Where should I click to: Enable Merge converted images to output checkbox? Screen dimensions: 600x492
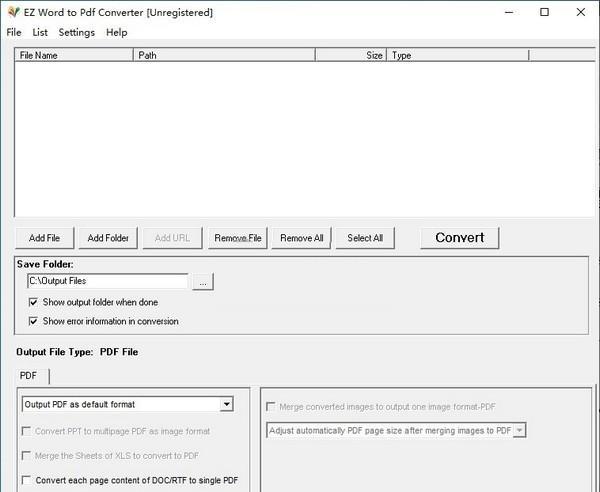tap(381, 407)
